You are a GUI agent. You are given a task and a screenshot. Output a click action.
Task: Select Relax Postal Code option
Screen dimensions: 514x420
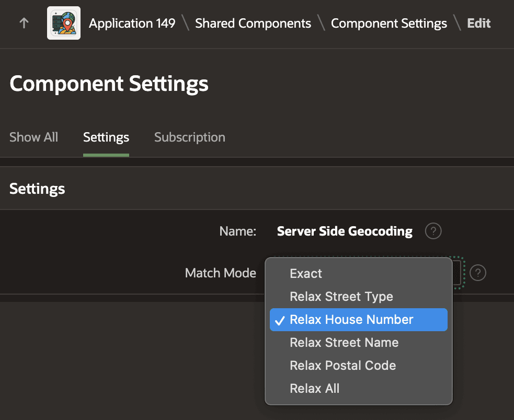pos(359,365)
